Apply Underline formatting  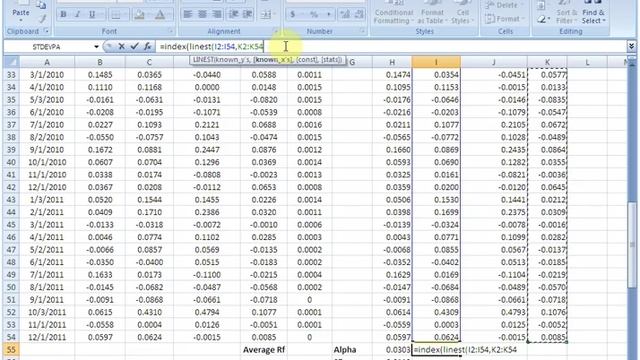(x=92, y=15)
